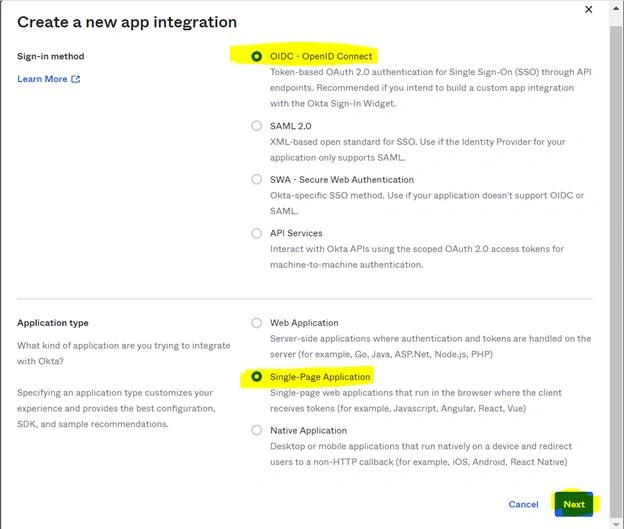Image resolution: width=624 pixels, height=529 pixels.
Task: Click 'XML-based open standard for SSO' description
Action: (417, 150)
